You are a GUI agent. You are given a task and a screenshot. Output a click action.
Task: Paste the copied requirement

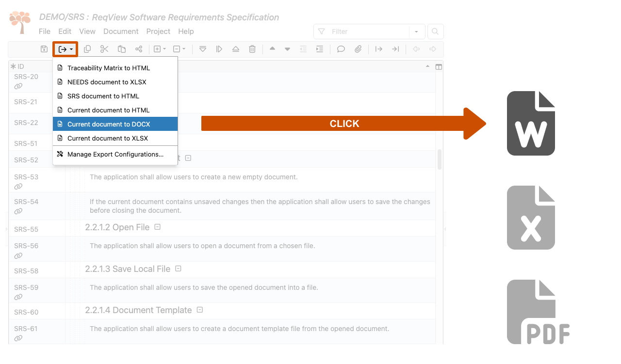point(121,48)
